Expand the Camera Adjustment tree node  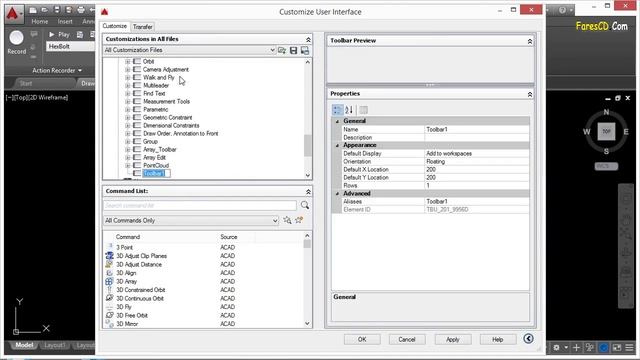coord(127,69)
